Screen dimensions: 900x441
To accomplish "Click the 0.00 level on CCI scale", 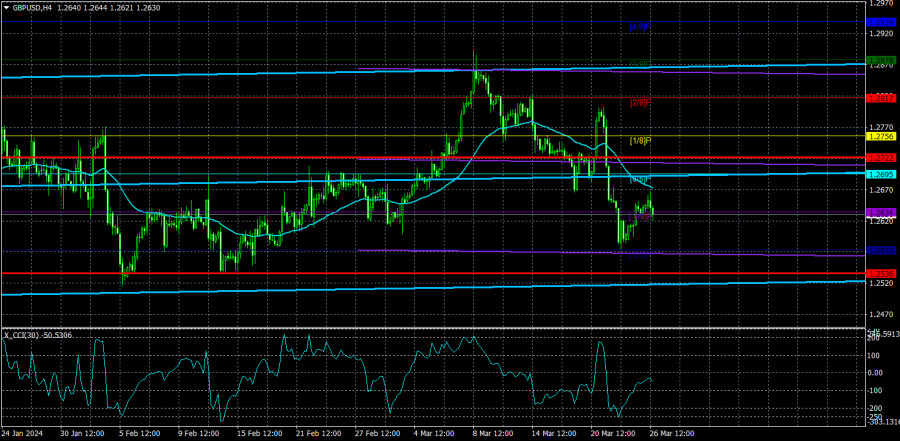I will coord(876,373).
